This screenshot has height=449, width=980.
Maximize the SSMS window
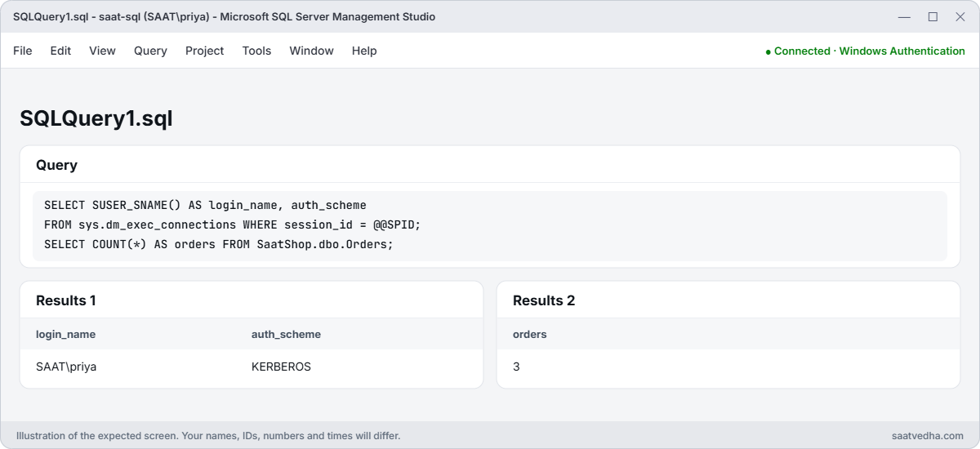click(x=933, y=16)
